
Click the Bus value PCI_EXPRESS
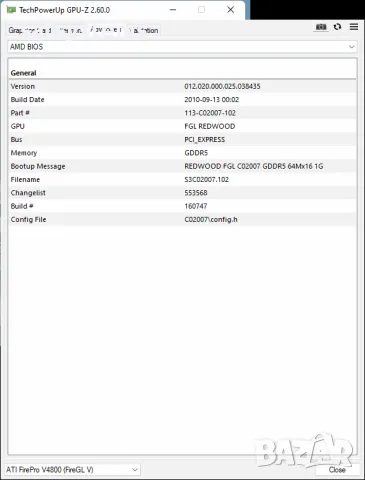pos(205,140)
